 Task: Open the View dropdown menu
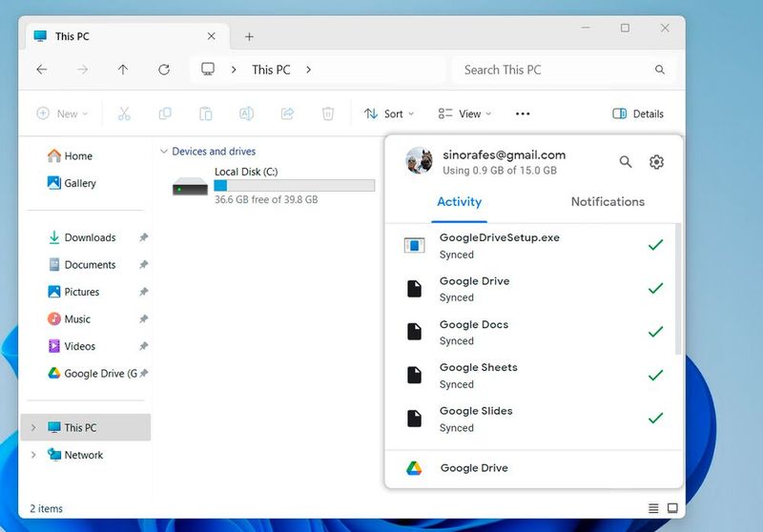coord(464,113)
